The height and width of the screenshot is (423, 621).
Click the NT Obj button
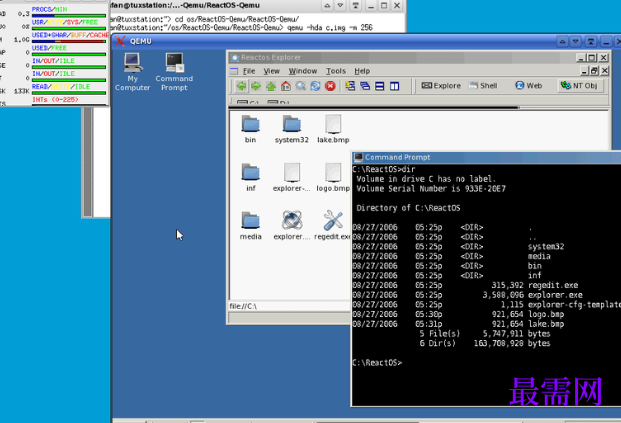[580, 86]
